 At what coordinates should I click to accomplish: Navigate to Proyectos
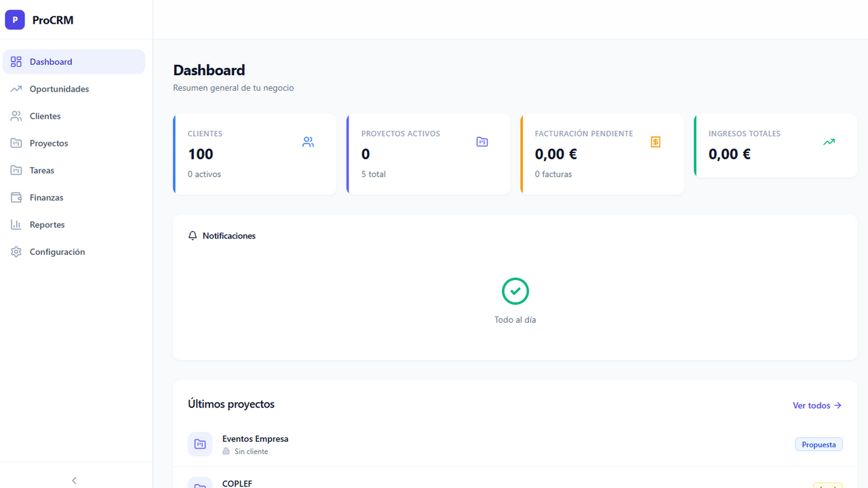tap(74, 143)
